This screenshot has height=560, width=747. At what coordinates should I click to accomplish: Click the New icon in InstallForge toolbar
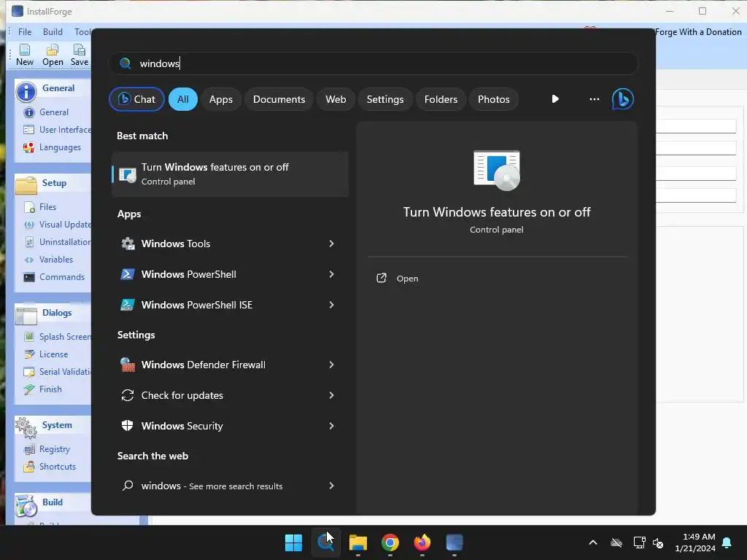coord(25,50)
